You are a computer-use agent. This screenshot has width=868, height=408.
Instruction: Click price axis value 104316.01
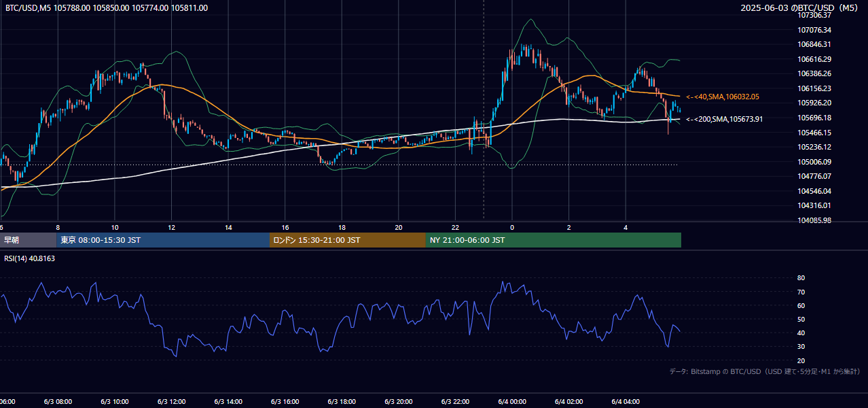(815, 205)
